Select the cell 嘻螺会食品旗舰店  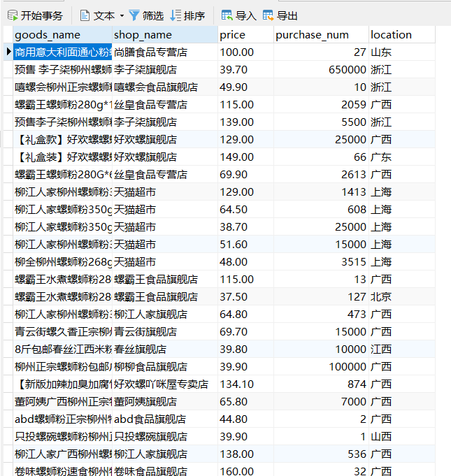click(165, 87)
